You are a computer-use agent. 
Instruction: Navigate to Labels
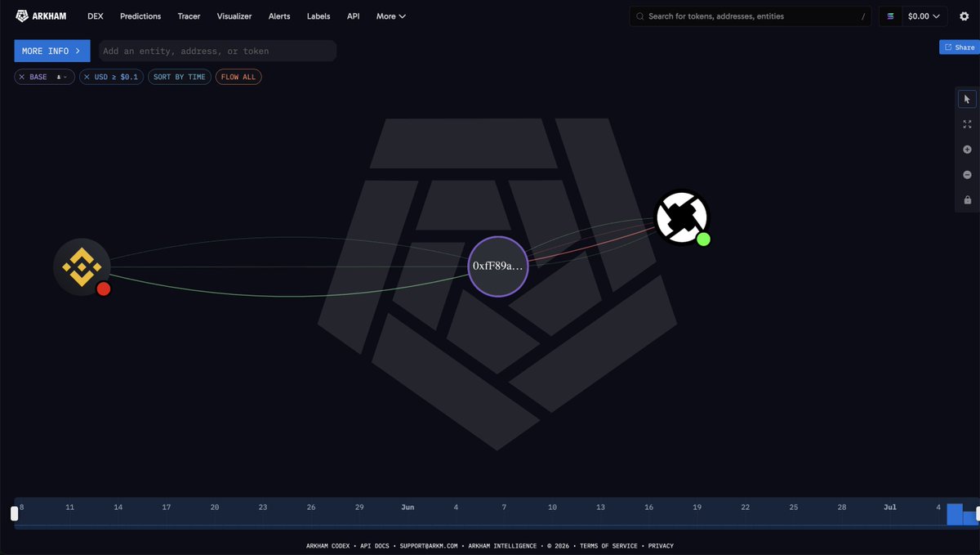[318, 16]
